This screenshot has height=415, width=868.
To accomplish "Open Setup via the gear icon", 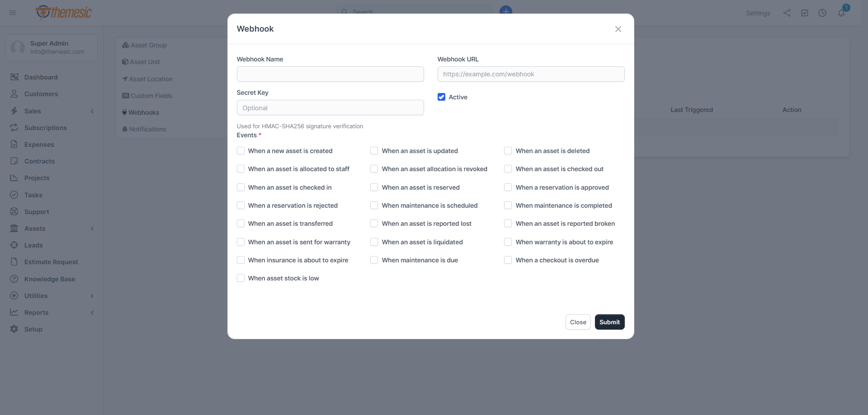I will click(14, 329).
